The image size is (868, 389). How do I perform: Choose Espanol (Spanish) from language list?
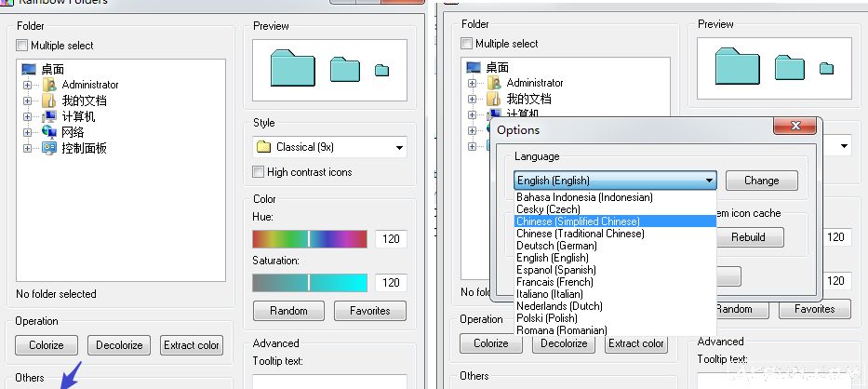point(615,270)
